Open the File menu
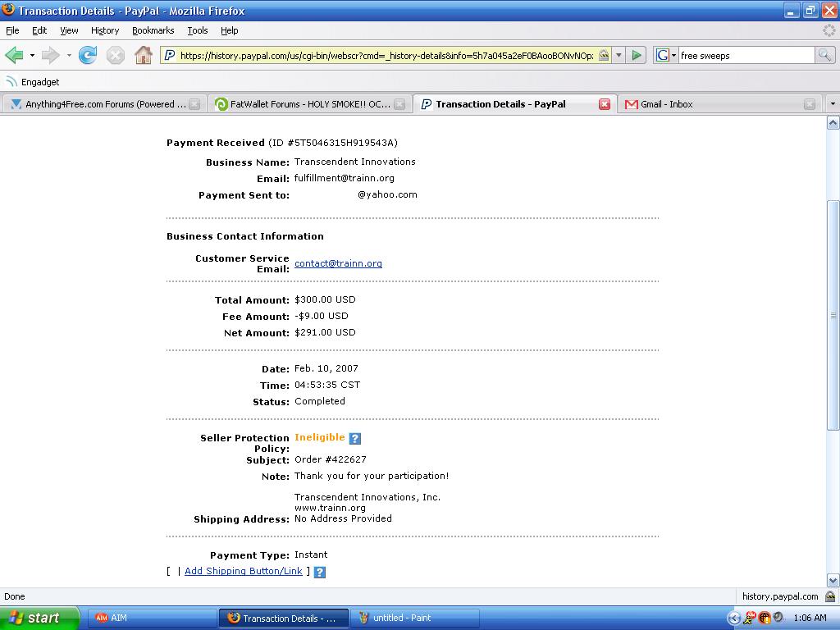This screenshot has height=630, width=840. (x=12, y=30)
